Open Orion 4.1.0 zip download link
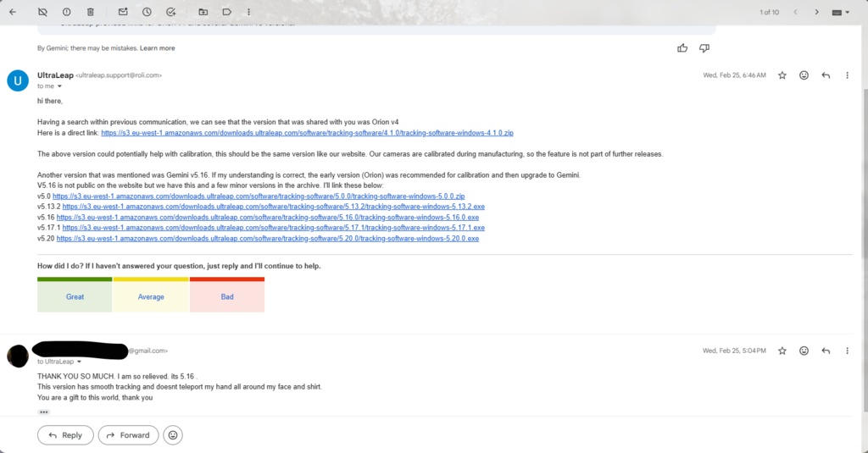The height and width of the screenshot is (453, 868). tap(307, 133)
